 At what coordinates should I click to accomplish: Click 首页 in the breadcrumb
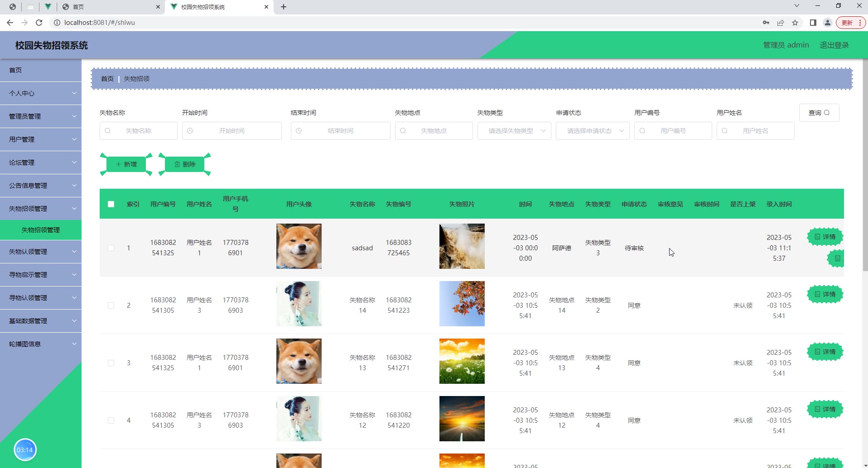(x=107, y=79)
